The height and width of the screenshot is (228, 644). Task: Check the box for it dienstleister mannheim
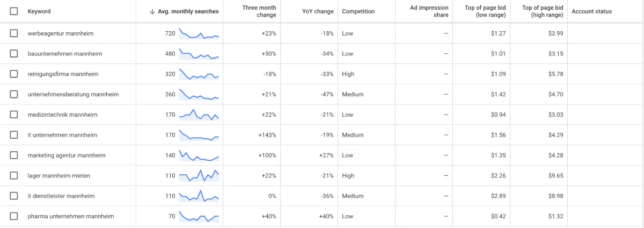(14, 196)
